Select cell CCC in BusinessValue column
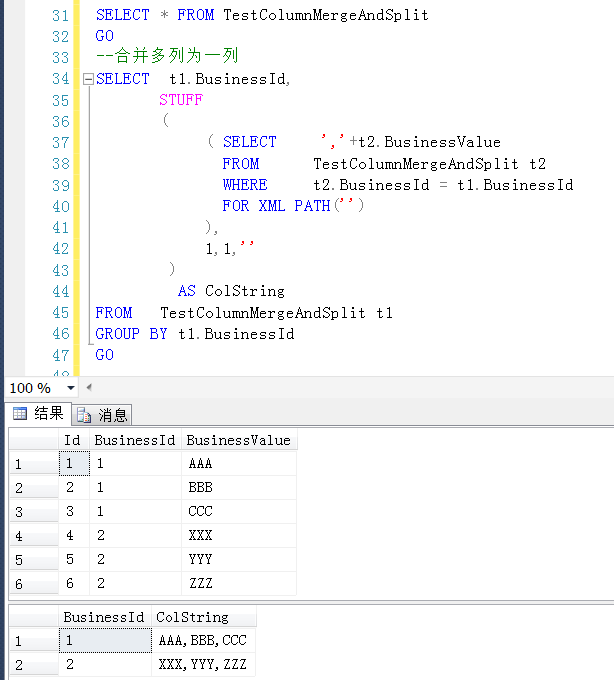The width and height of the screenshot is (614, 680). pyautogui.click(x=239, y=511)
